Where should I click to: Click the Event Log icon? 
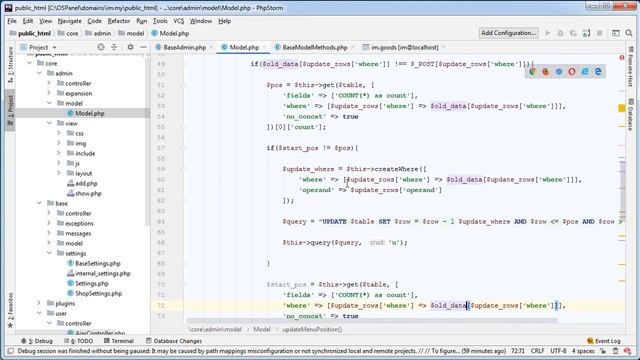click(591, 341)
